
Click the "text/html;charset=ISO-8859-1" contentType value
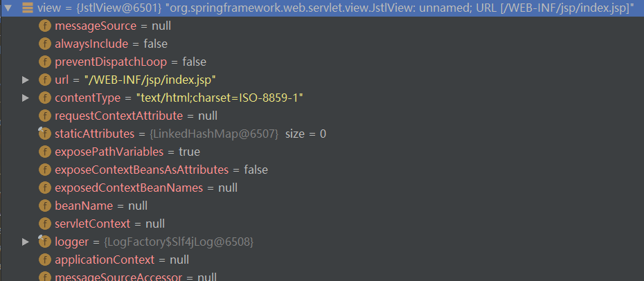pyautogui.click(x=220, y=98)
